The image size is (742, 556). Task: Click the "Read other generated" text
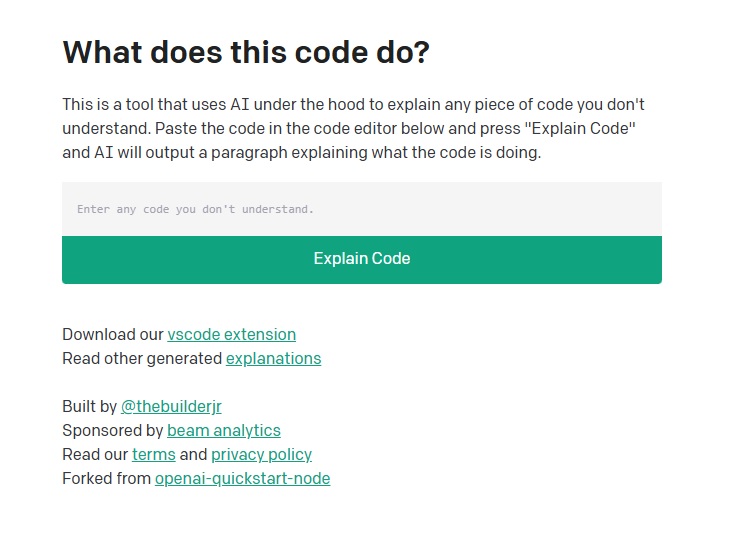tap(142, 358)
